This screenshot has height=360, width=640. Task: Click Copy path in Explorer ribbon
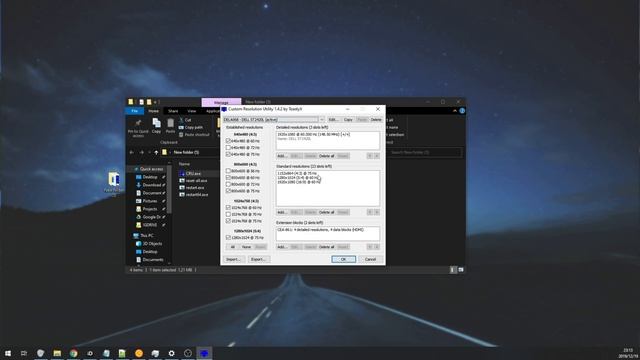tap(191, 127)
